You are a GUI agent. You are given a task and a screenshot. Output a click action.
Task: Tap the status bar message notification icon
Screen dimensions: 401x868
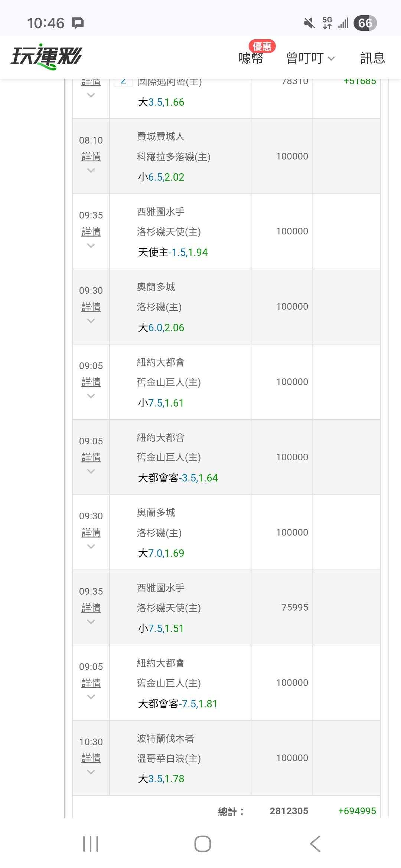click(x=78, y=23)
